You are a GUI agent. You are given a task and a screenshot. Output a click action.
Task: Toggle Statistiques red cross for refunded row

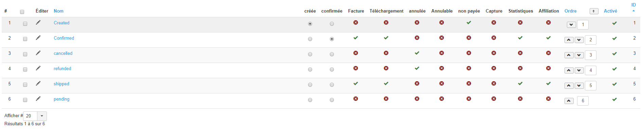520,68
